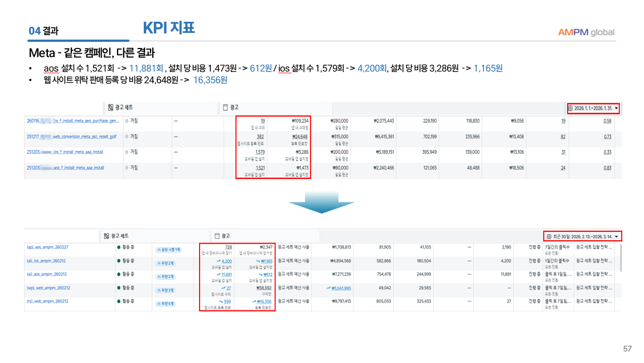Click the 광고 tab icon in lower table

(x=216, y=236)
